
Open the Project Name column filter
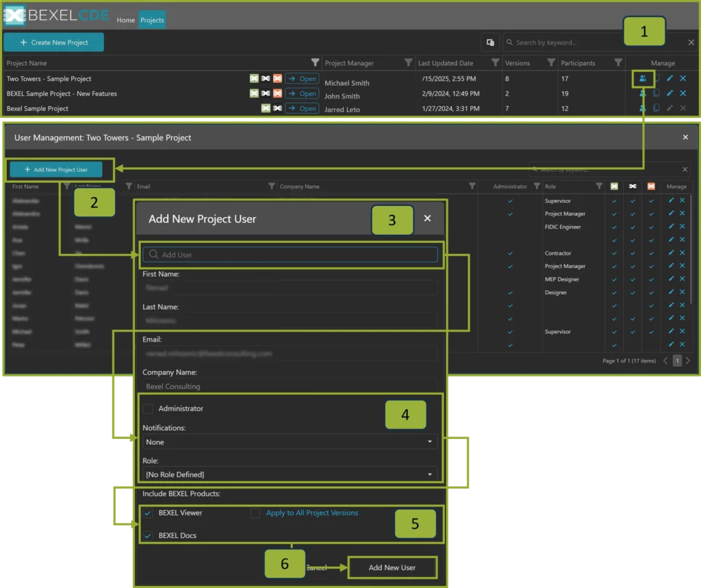coord(315,62)
